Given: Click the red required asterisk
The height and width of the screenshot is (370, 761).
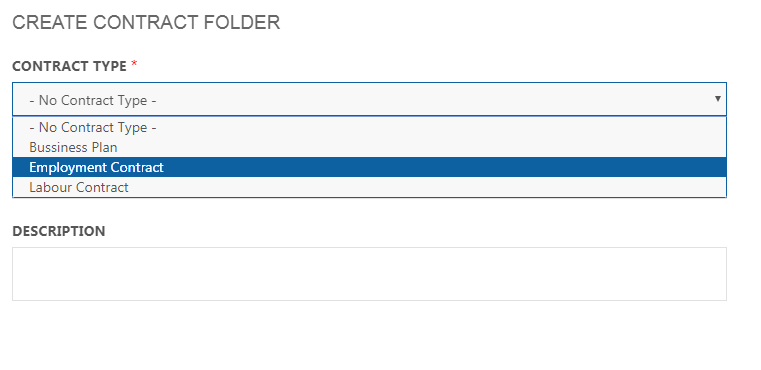Looking at the screenshot, I should pyautogui.click(x=134, y=64).
